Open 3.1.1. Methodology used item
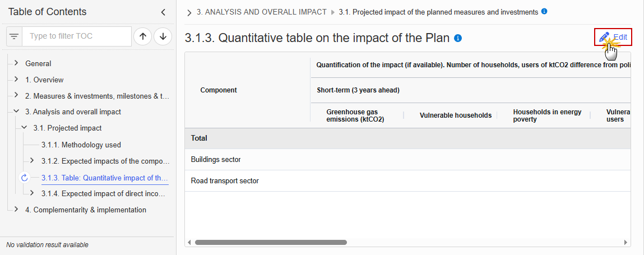 point(81,145)
